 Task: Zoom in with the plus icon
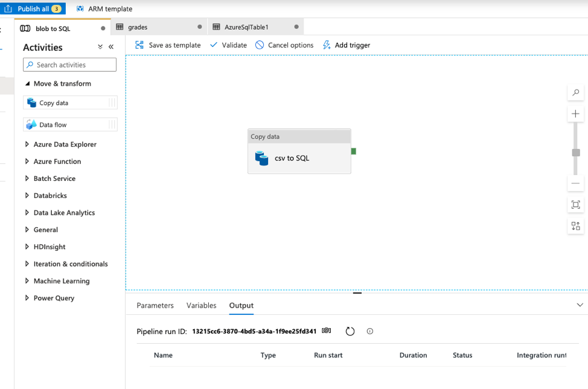point(575,114)
